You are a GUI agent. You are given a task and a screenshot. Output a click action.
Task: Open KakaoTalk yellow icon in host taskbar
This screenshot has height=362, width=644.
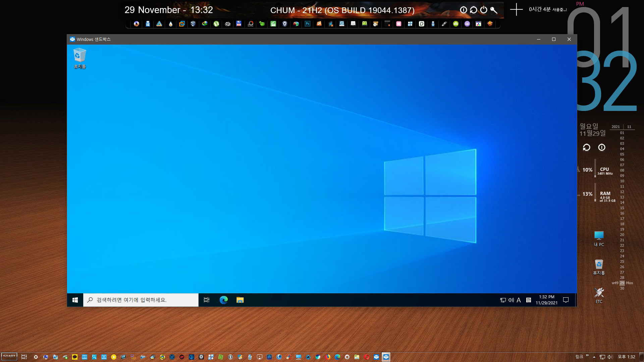tap(75, 357)
